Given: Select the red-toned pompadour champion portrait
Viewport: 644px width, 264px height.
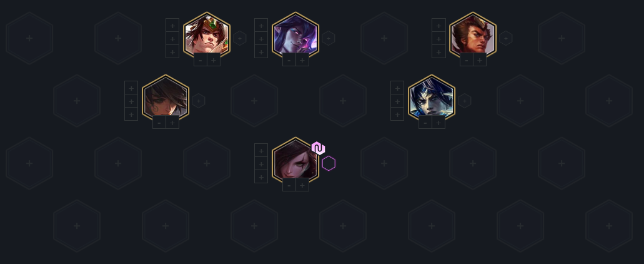Looking at the screenshot, I should 473,35.
